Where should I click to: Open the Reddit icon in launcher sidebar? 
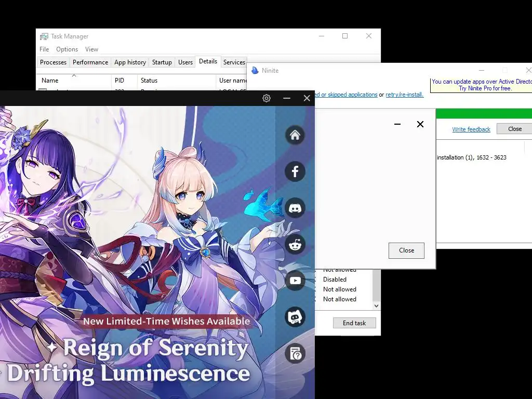[295, 244]
